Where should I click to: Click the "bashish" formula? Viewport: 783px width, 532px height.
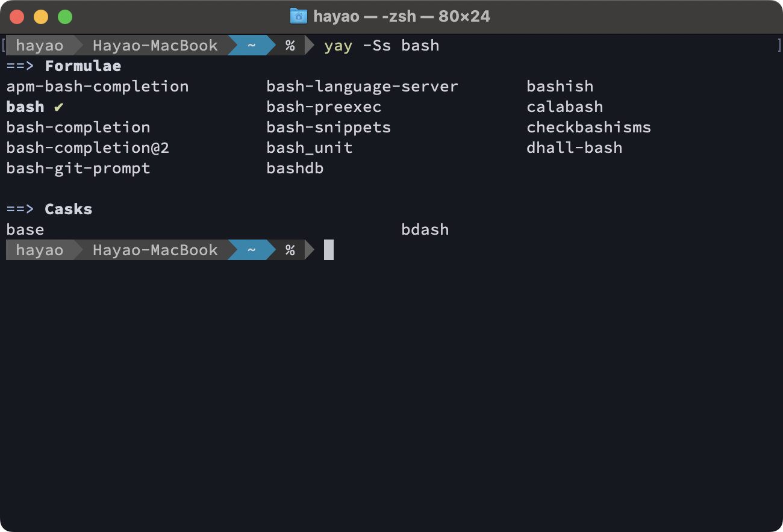coord(560,87)
